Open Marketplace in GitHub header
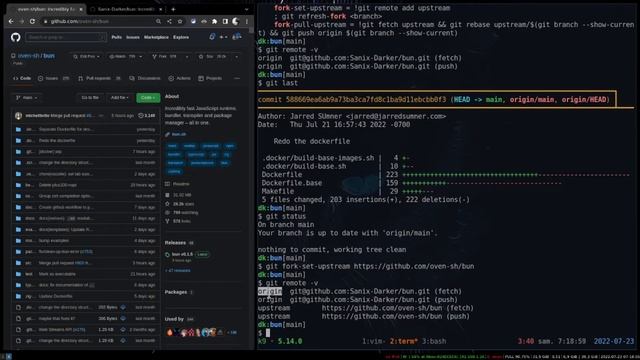This screenshot has height=360, width=640. pyautogui.click(x=156, y=37)
